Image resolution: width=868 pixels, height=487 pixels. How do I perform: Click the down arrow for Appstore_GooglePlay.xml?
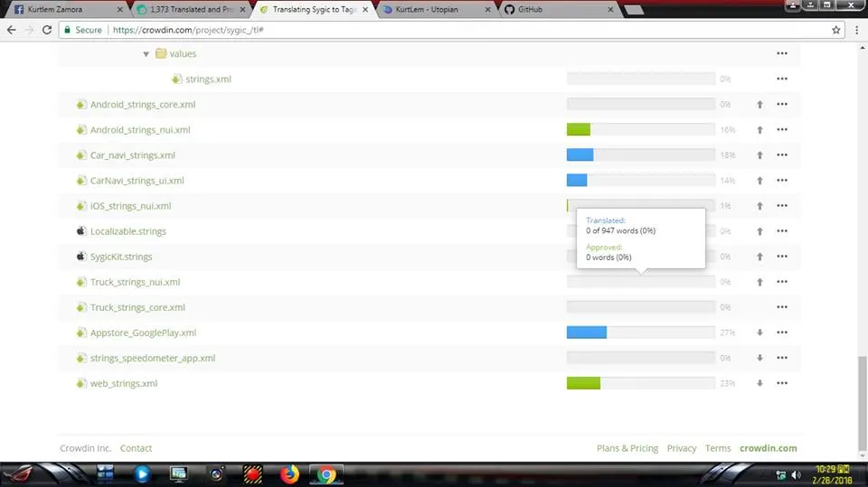pyautogui.click(x=759, y=332)
